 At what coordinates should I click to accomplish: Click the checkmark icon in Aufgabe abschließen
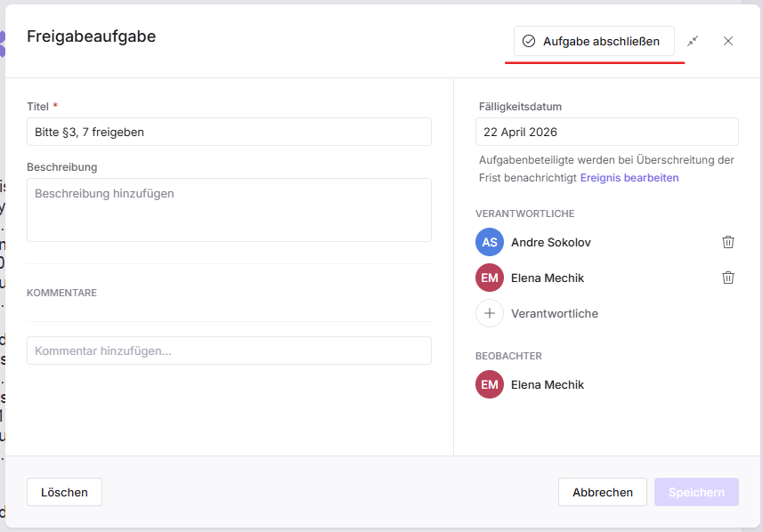(529, 41)
